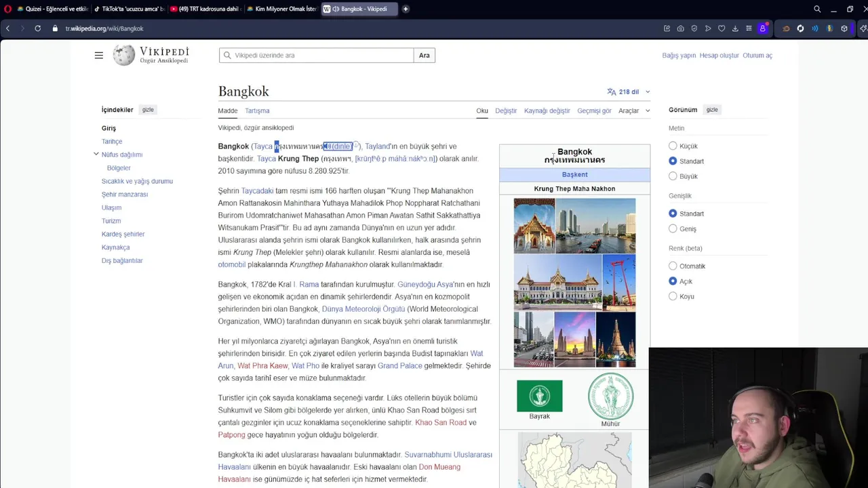
Task: Take a snapshot with camera icon
Action: (x=680, y=28)
